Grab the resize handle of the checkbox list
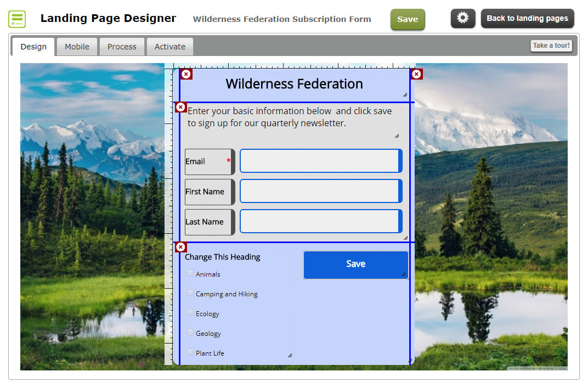The image size is (588, 388). click(x=290, y=355)
